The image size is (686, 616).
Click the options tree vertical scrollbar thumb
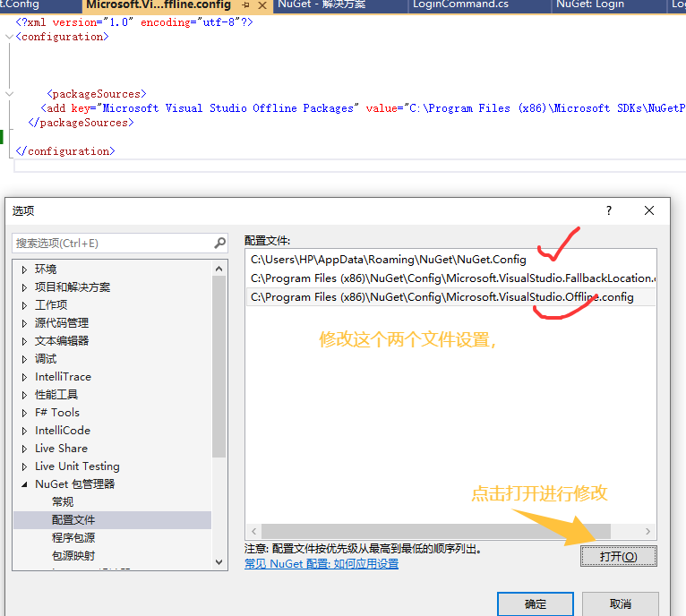click(219, 366)
